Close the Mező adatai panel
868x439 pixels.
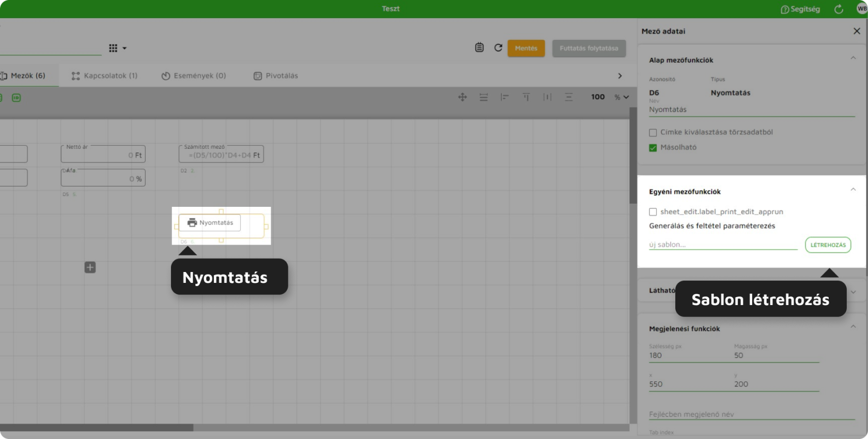click(x=857, y=31)
